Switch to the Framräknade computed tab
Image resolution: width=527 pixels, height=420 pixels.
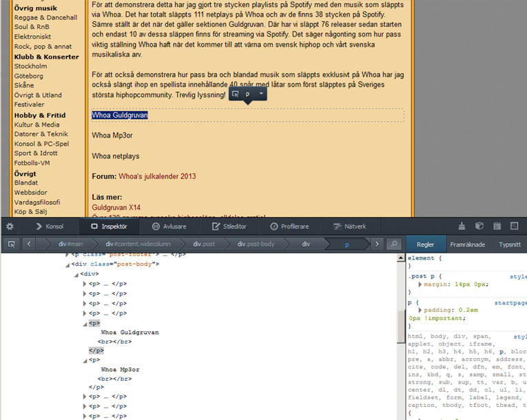coord(468,244)
